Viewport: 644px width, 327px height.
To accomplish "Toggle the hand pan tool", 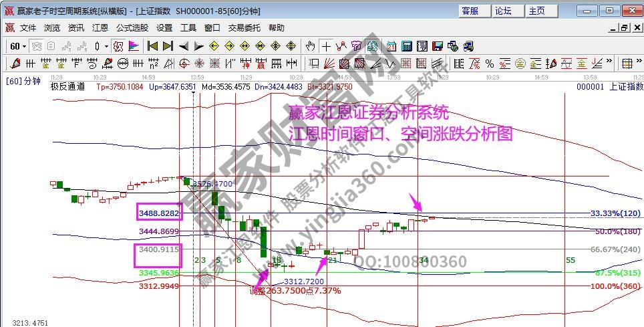I will click(x=310, y=46).
